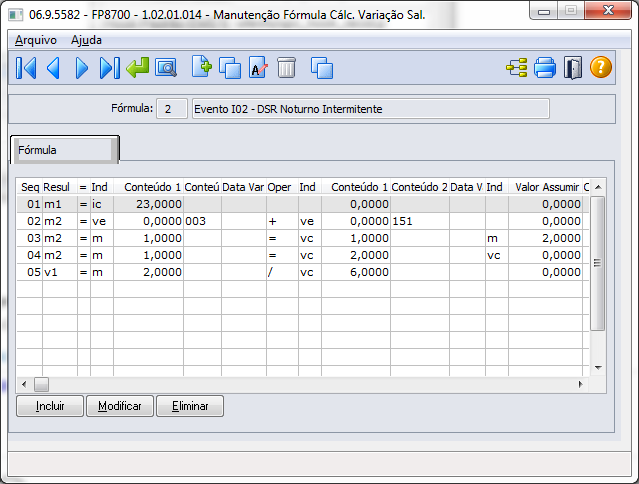Click the printer icon
Screen dimensions: 639x484
[545, 68]
